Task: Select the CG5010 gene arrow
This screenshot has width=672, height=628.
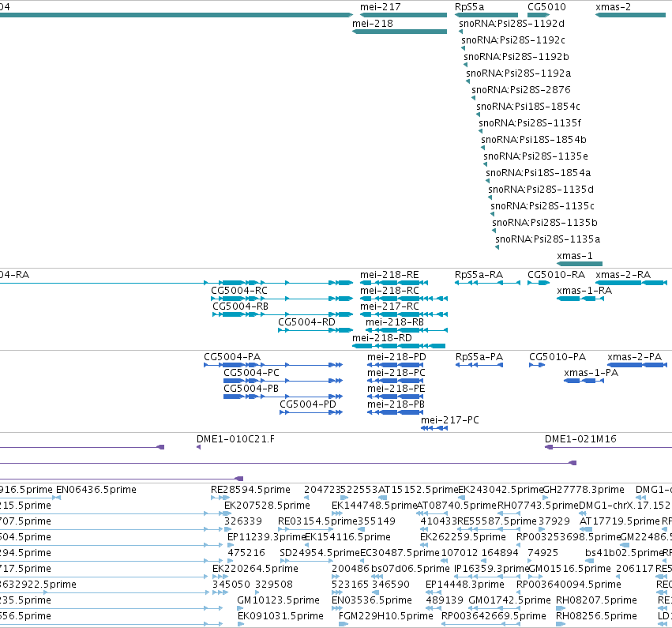Action: pos(539,15)
